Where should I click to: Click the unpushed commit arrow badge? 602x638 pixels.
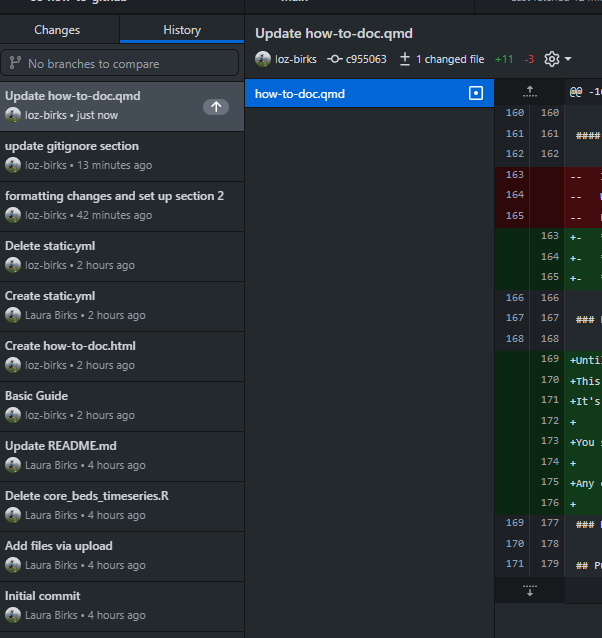215,106
